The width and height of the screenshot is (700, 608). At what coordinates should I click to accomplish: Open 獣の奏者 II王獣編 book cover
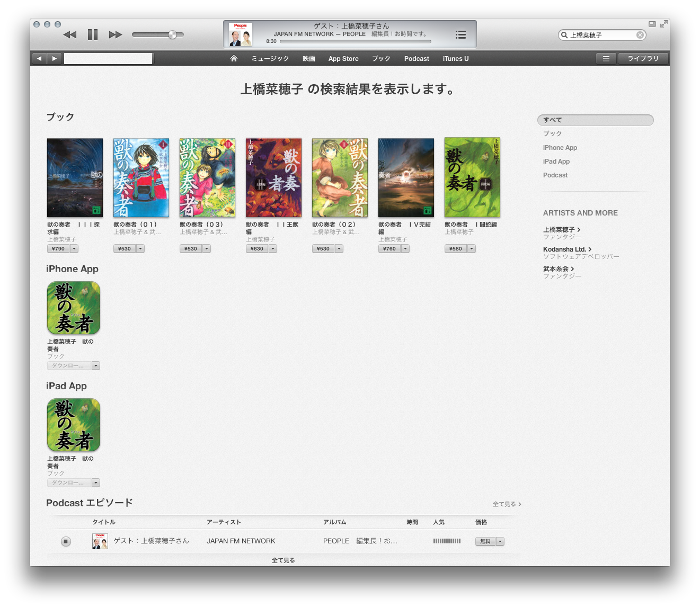[273, 178]
